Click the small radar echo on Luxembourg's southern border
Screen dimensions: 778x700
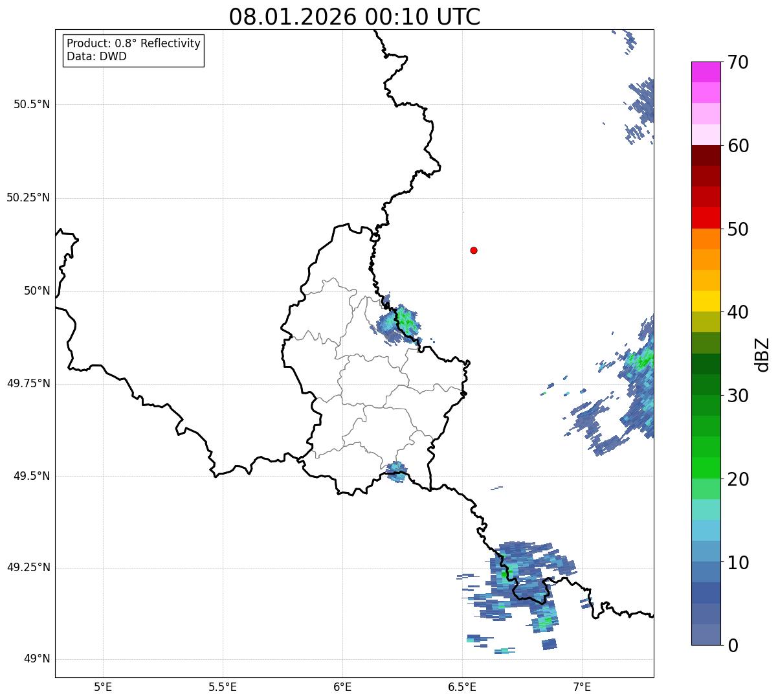396,472
